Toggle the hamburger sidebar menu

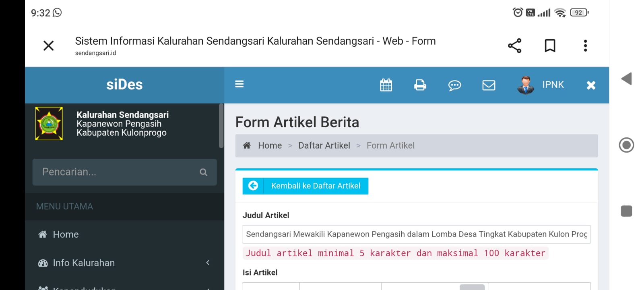pyautogui.click(x=239, y=84)
